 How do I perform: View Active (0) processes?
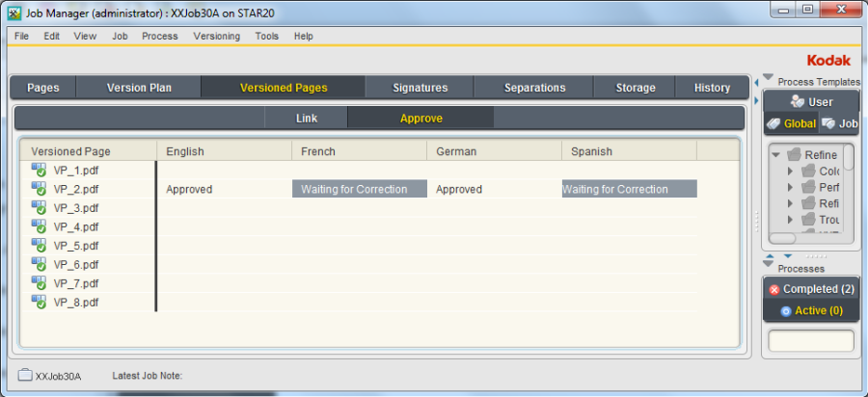tap(811, 310)
